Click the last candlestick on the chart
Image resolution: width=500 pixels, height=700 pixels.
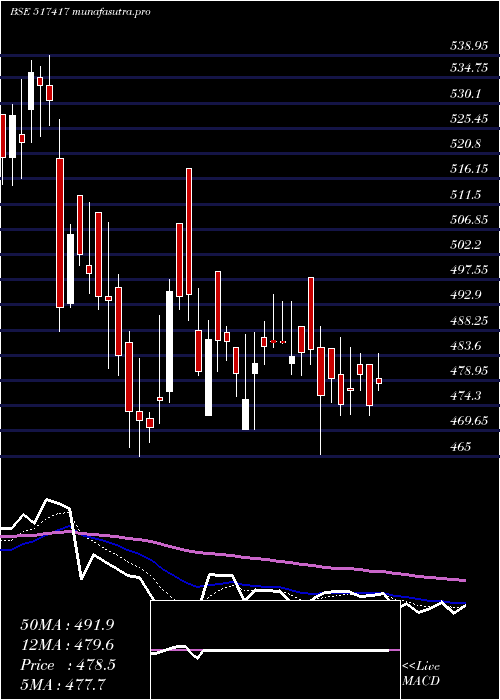point(379,381)
